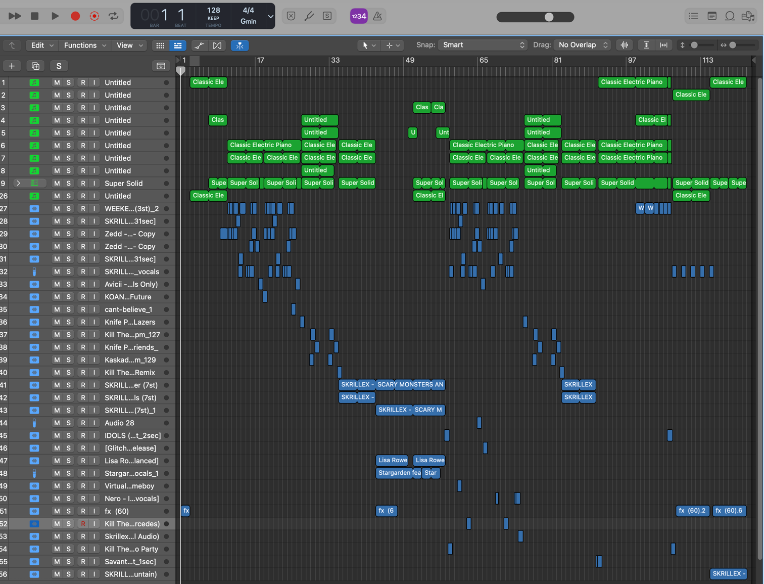The height and width of the screenshot is (584, 764).
Task: Open the View menu in Tracks area
Action: tap(130, 45)
